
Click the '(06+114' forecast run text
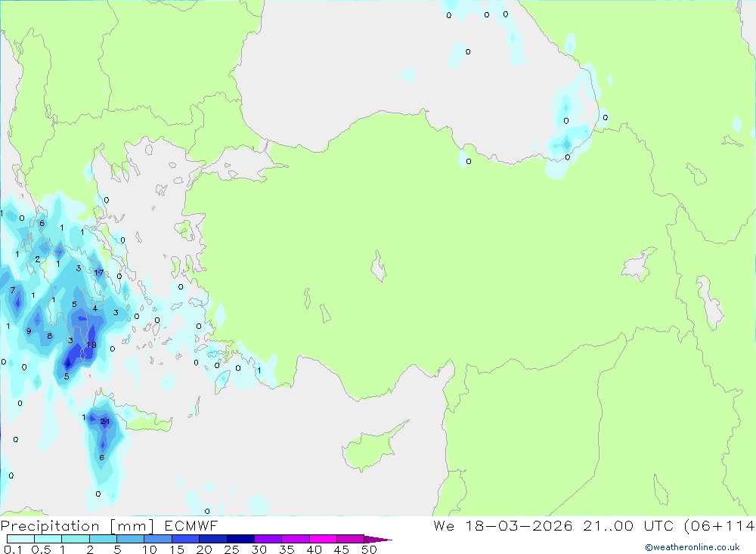(x=720, y=526)
